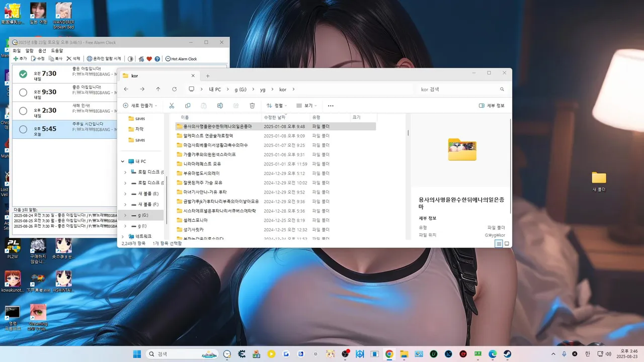
Task: Enable the 5:45 alarm checkbox
Action: pos(23,129)
